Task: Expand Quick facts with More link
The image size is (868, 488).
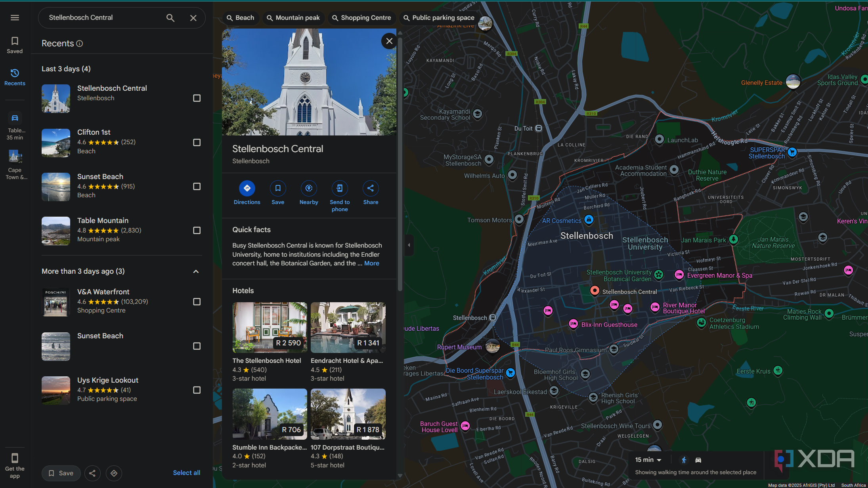Action: [372, 263]
